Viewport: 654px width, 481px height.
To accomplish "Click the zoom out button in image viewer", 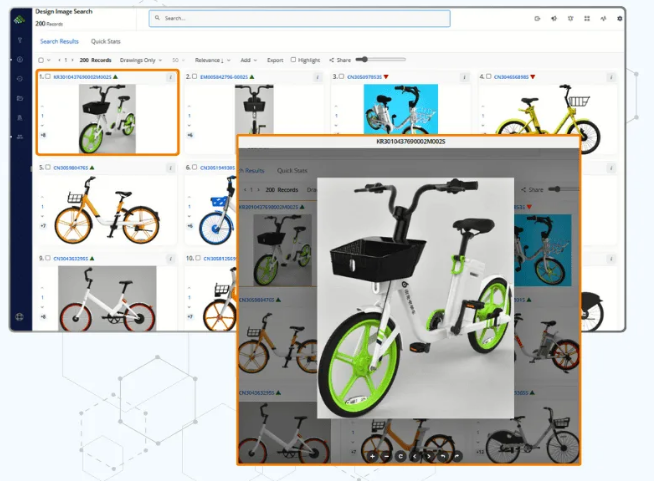I will point(385,456).
